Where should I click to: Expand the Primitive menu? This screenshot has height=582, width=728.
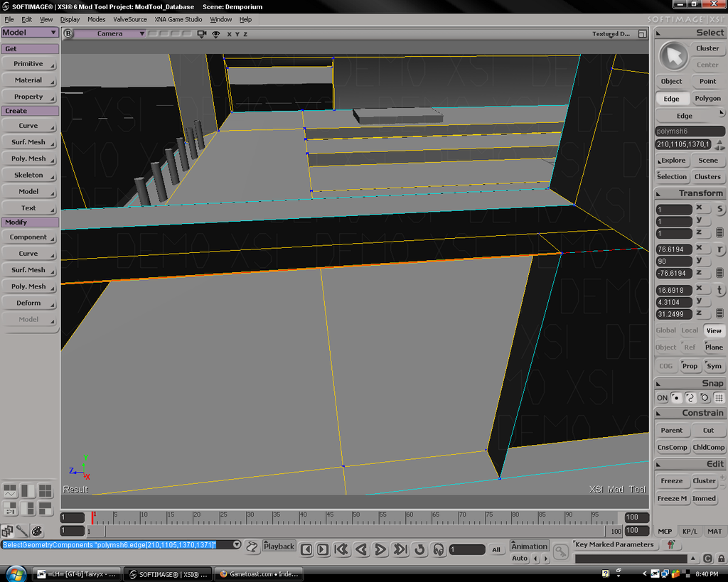coord(29,63)
